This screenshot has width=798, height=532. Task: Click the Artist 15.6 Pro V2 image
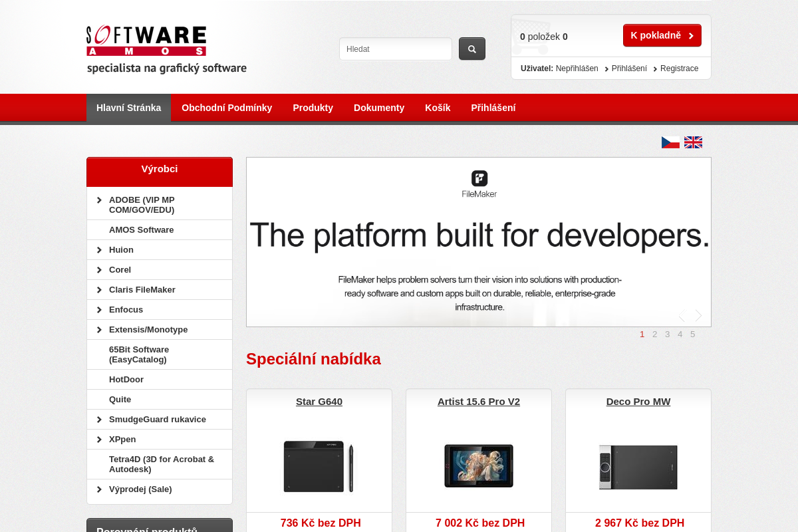479,465
